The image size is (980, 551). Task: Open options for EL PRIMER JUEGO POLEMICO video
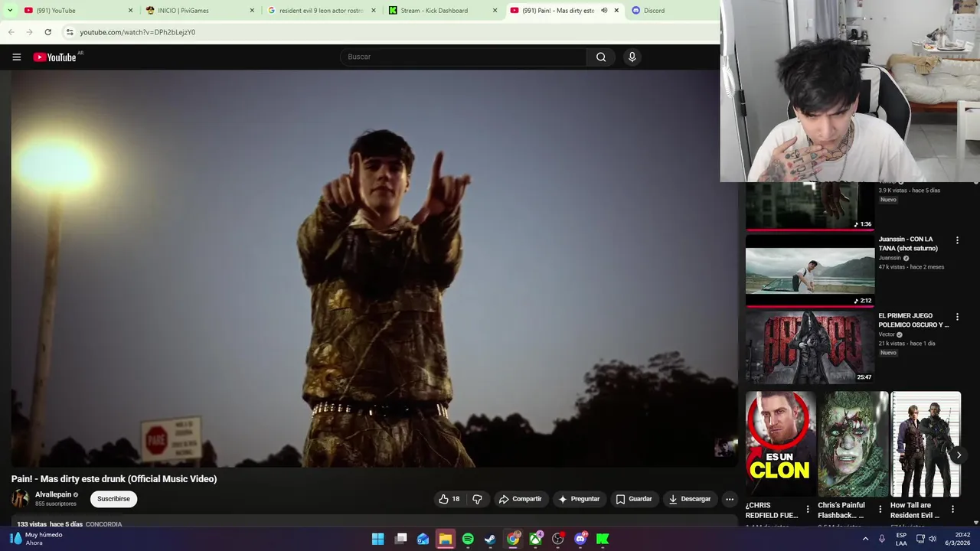957,317
